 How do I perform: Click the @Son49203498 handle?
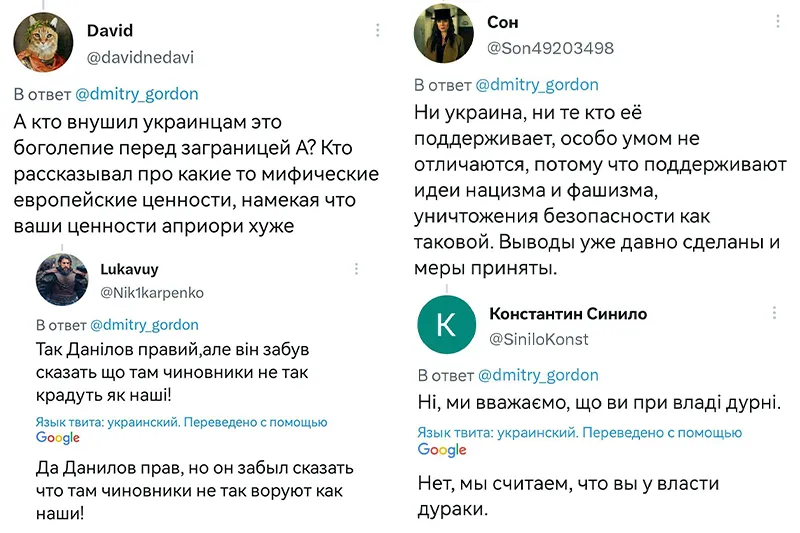coord(551,48)
